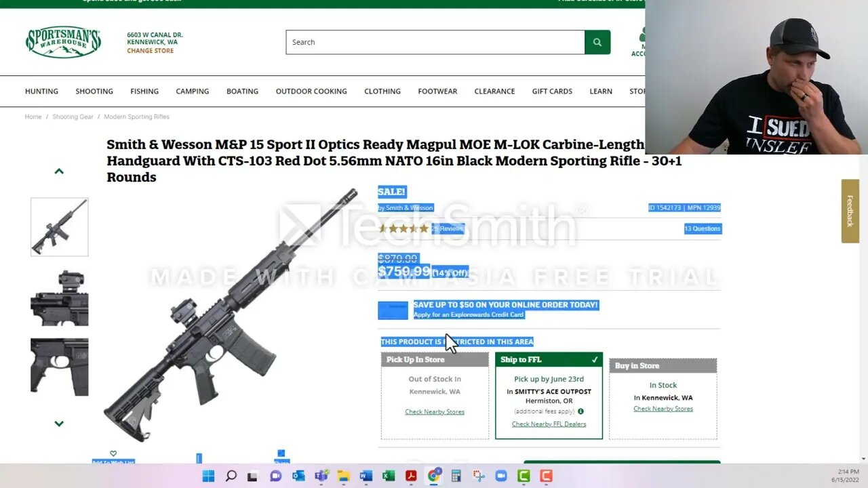Open the CAMPING menu

tap(193, 91)
